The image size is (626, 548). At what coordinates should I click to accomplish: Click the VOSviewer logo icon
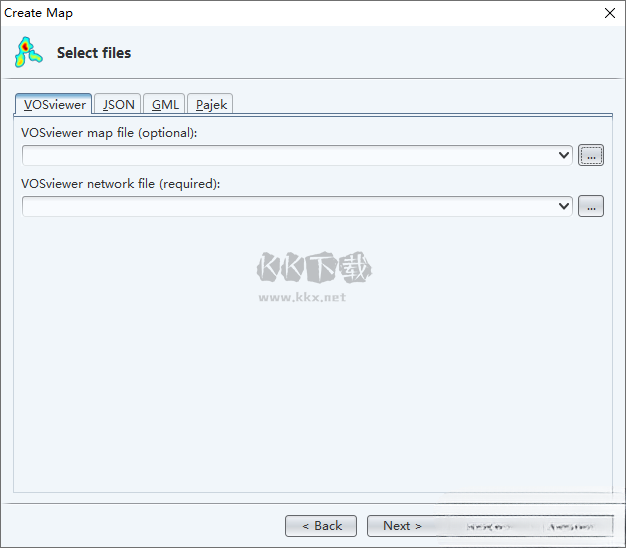(28, 52)
